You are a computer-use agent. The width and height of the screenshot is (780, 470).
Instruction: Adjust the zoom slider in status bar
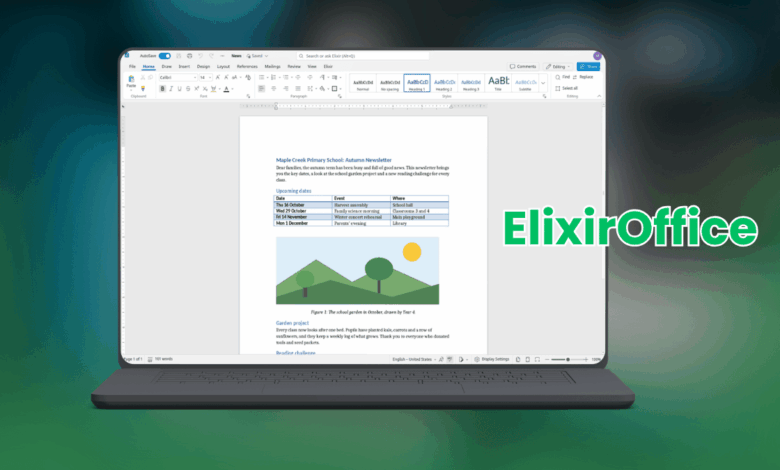567,359
